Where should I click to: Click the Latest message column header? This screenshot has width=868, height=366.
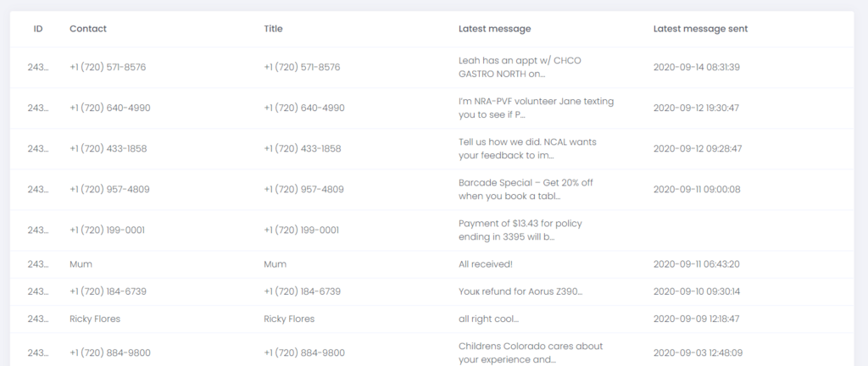[x=494, y=29]
